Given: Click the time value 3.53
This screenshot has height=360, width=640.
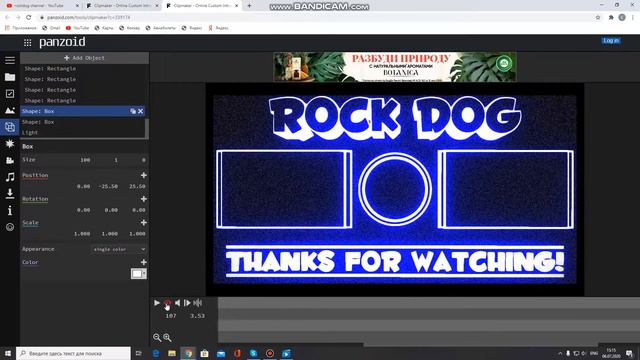Looking at the screenshot, I should tap(198, 316).
